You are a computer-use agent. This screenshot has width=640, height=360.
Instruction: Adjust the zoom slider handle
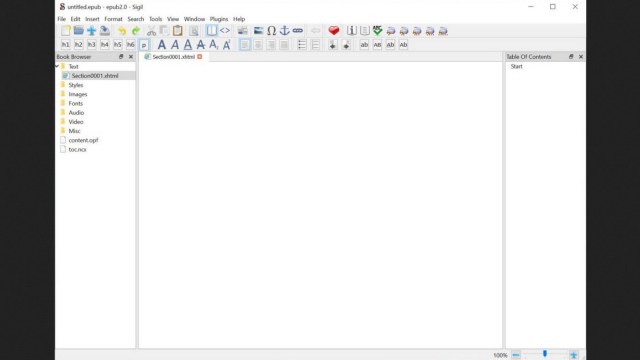coord(545,354)
